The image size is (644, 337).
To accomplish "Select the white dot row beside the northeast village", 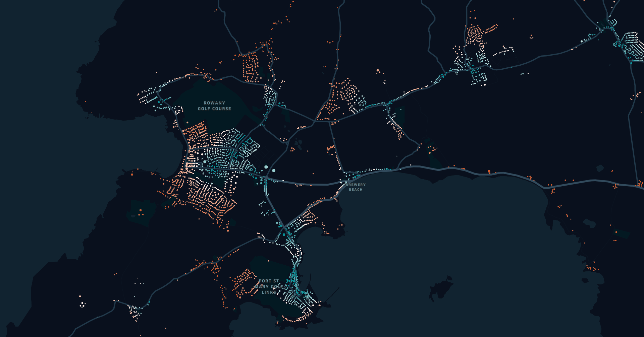I will [x=504, y=51].
